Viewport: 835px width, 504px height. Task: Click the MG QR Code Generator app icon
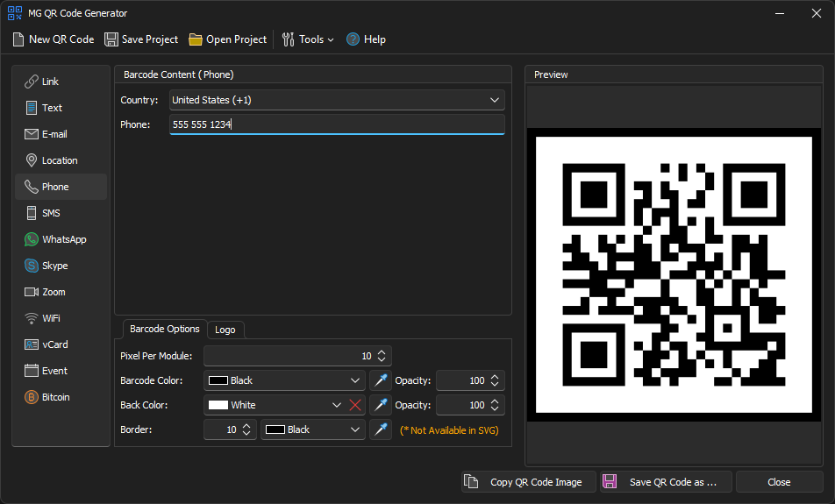pyautogui.click(x=15, y=13)
